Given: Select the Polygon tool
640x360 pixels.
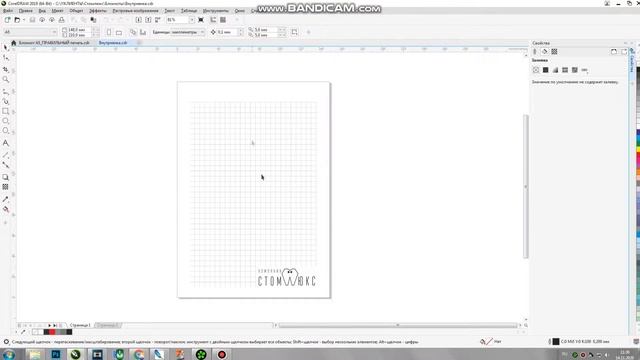Looking at the screenshot, I should 6,131.
